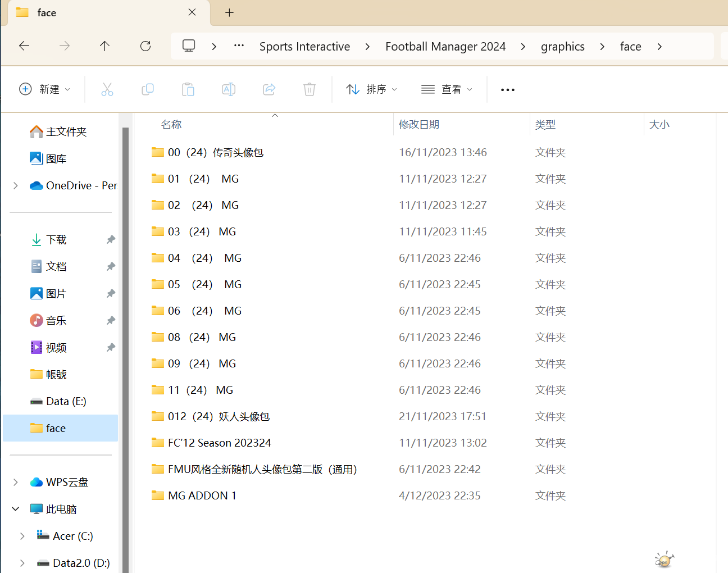Open 下载 quick access folder
Viewport: 728px width, 573px height.
pyautogui.click(x=48, y=239)
